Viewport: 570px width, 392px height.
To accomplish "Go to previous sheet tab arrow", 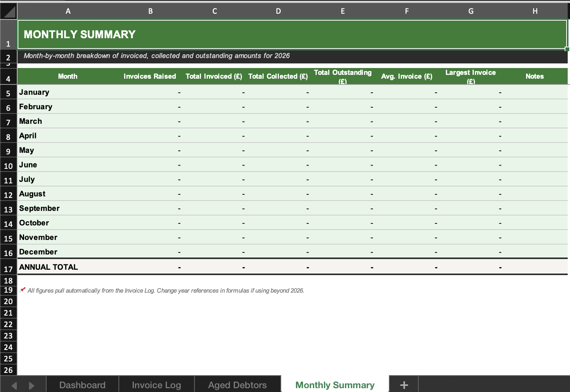I will pos(14,386).
